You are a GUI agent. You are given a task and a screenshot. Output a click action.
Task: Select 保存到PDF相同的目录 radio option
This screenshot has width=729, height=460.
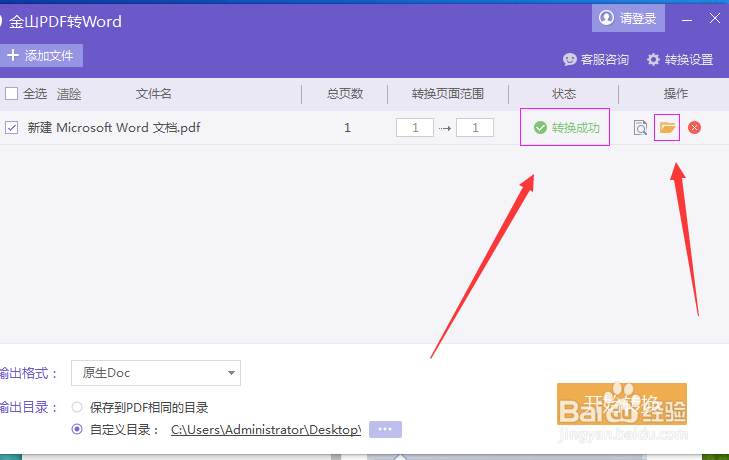[77, 407]
